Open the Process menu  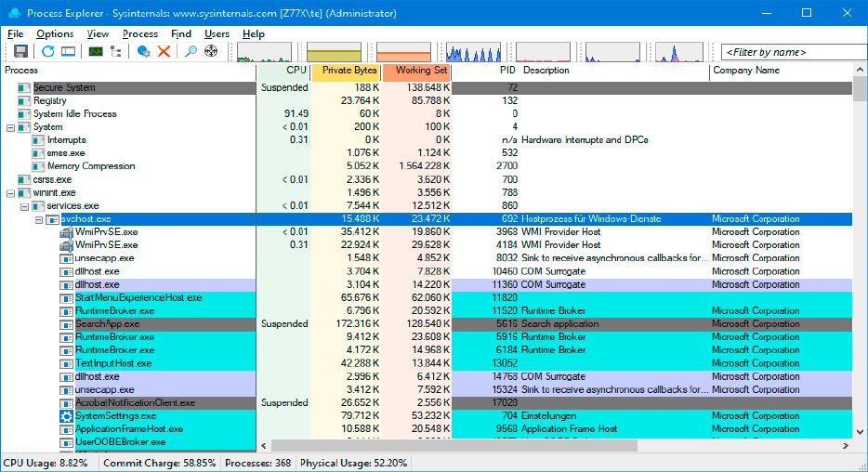[140, 33]
